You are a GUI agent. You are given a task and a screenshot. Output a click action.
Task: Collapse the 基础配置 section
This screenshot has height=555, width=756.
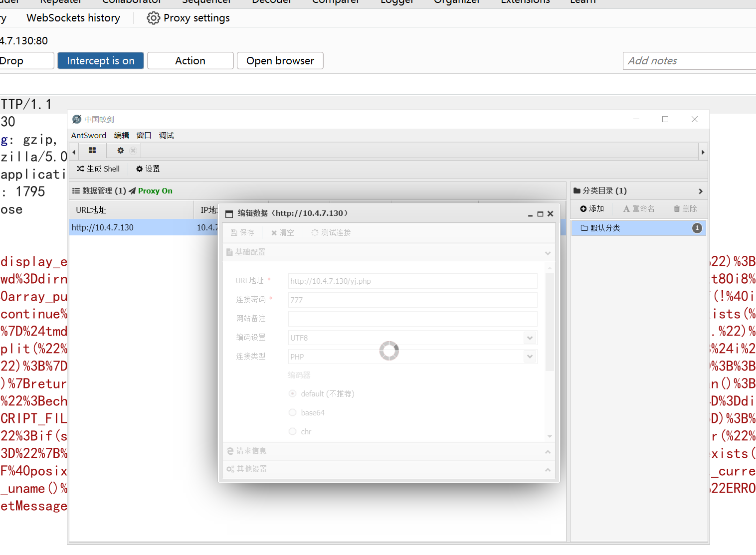coord(548,253)
